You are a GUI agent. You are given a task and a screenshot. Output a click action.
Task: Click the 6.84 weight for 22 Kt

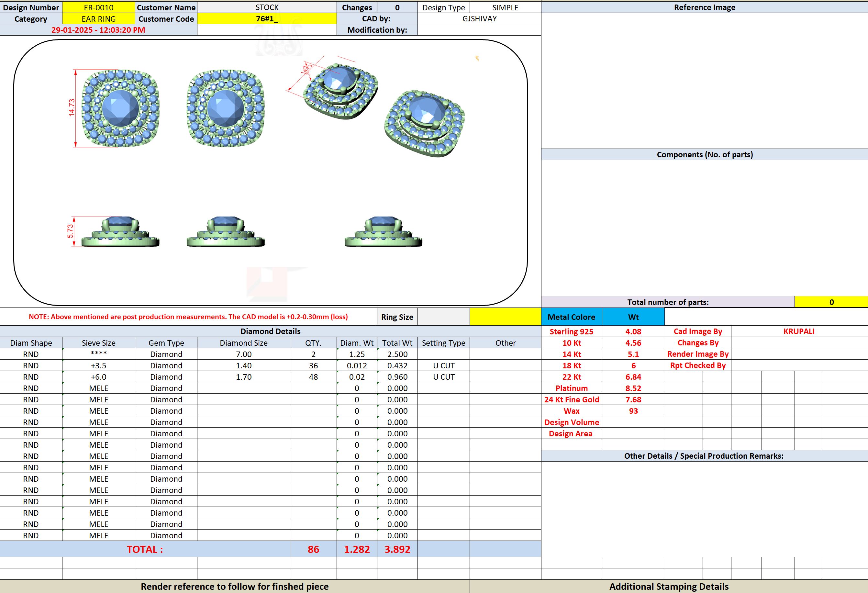point(633,377)
